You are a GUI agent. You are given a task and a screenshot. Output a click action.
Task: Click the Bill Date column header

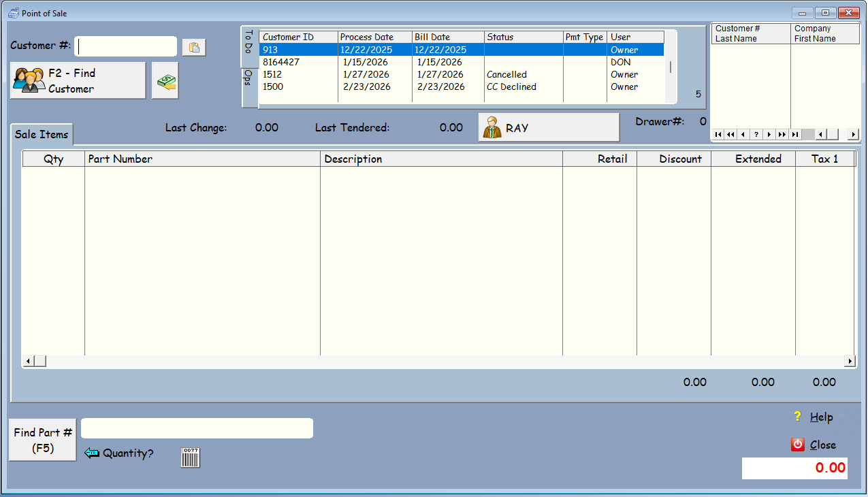coord(449,37)
